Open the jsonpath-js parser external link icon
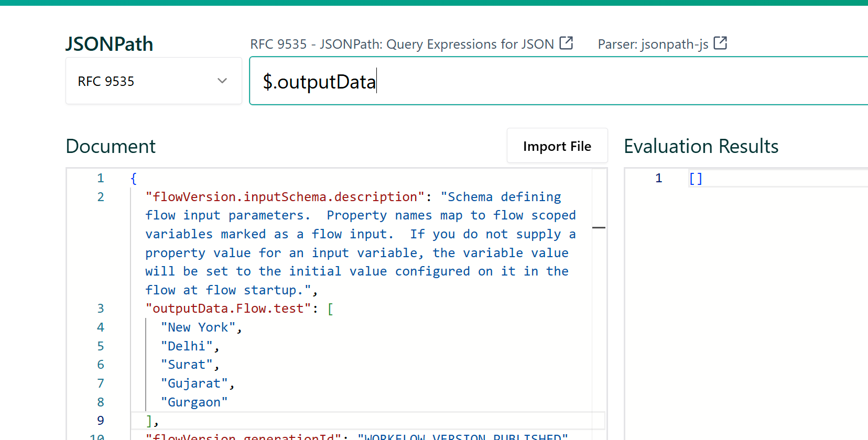Viewport: 868px width, 440px height. coord(720,43)
